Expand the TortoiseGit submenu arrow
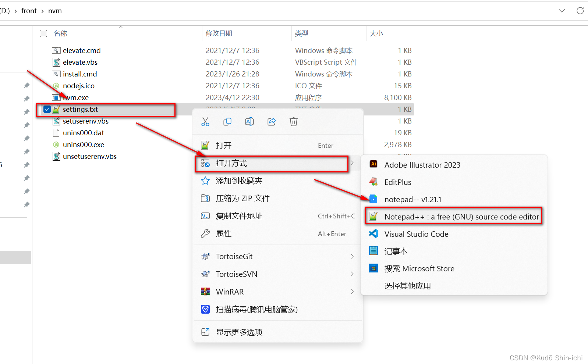The width and height of the screenshot is (588, 364). [352, 256]
